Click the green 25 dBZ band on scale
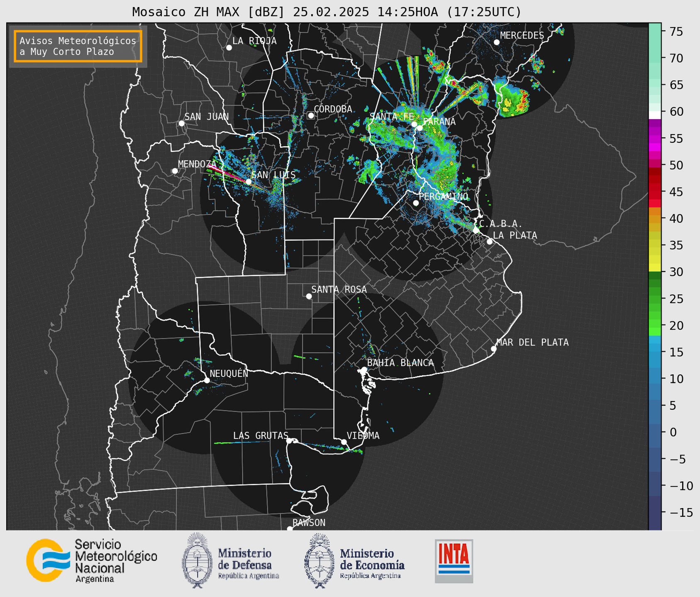The width and height of the screenshot is (700, 597). coord(655,299)
